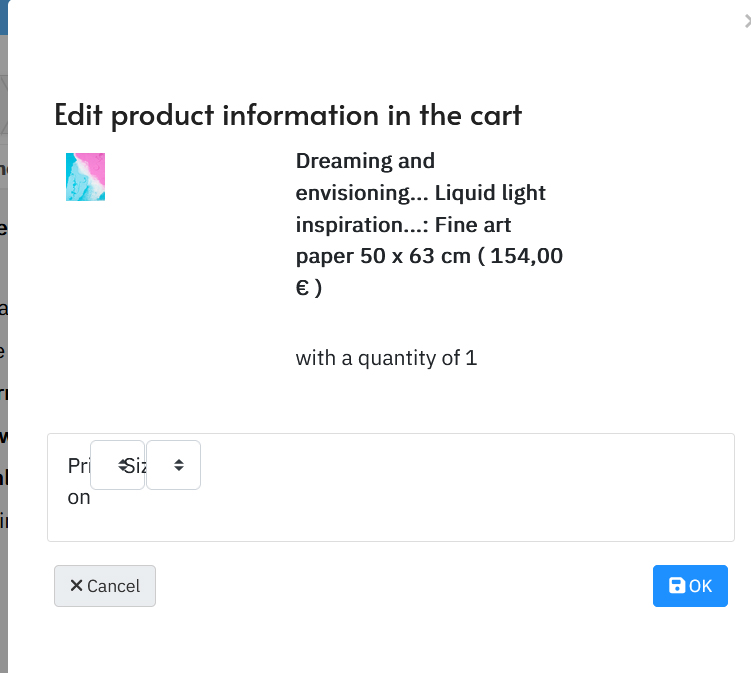The image size is (751, 673).
Task: Click the blue header corner behind the dialog
Action: (4, 17)
